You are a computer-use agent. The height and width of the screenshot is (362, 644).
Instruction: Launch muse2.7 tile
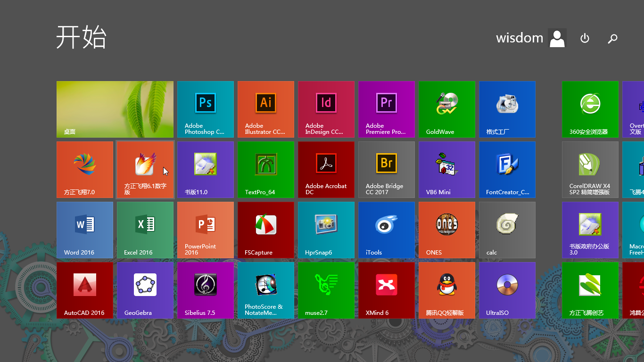[x=326, y=290]
